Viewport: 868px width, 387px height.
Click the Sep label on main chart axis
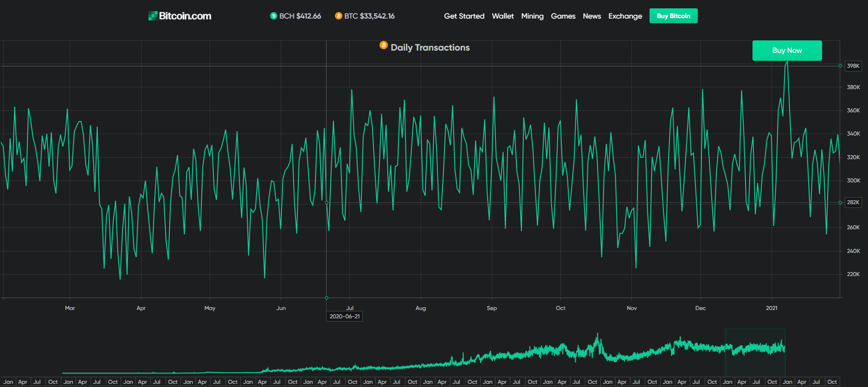[492, 308]
